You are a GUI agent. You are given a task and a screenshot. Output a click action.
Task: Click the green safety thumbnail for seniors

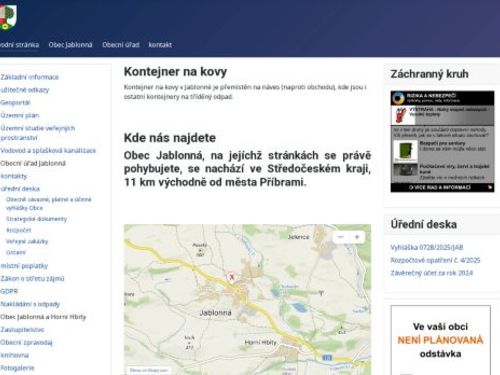coord(405,151)
